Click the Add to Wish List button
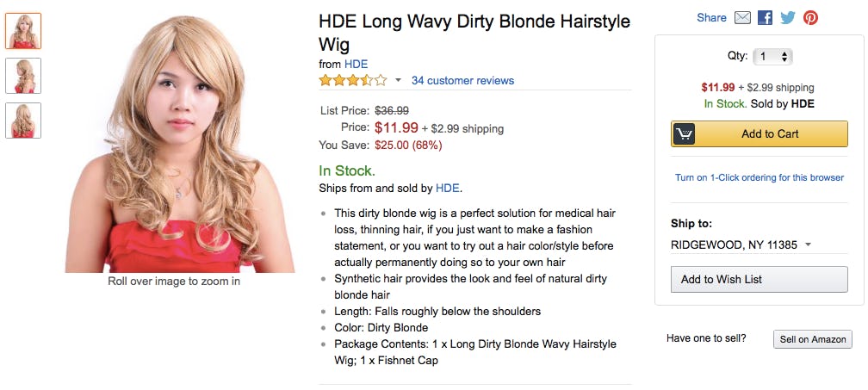The image size is (868, 390). coord(759,279)
